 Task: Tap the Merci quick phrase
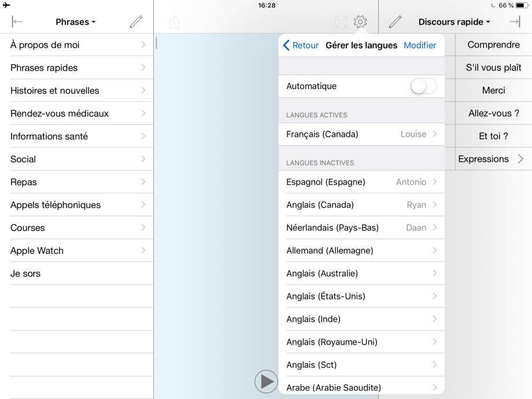coord(493,90)
